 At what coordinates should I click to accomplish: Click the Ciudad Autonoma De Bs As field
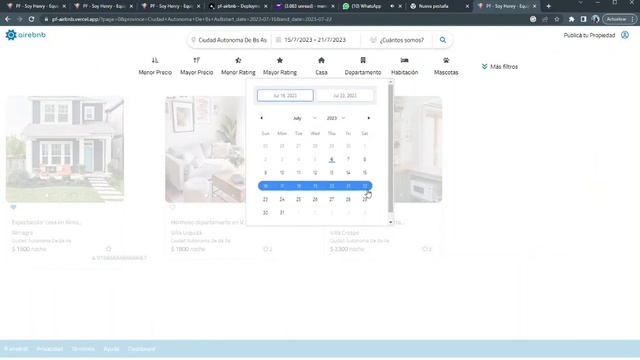232,40
